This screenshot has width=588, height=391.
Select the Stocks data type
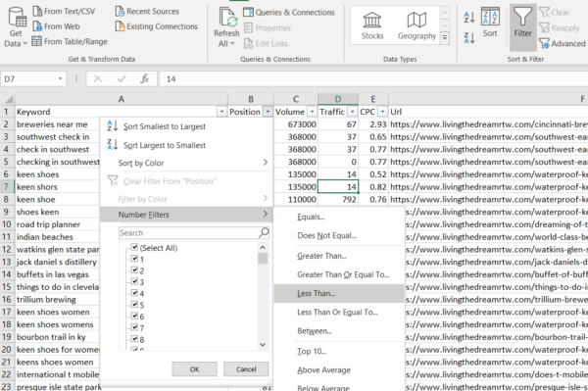click(372, 25)
